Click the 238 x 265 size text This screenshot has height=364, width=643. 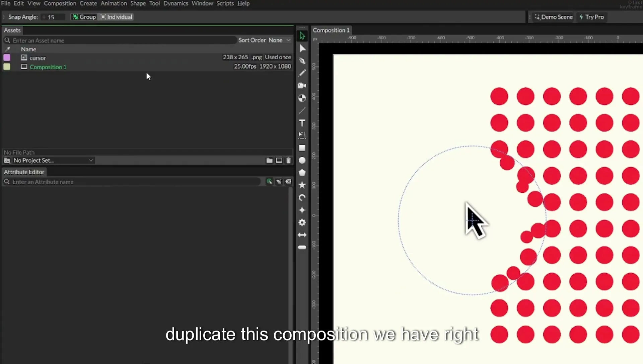(x=235, y=57)
